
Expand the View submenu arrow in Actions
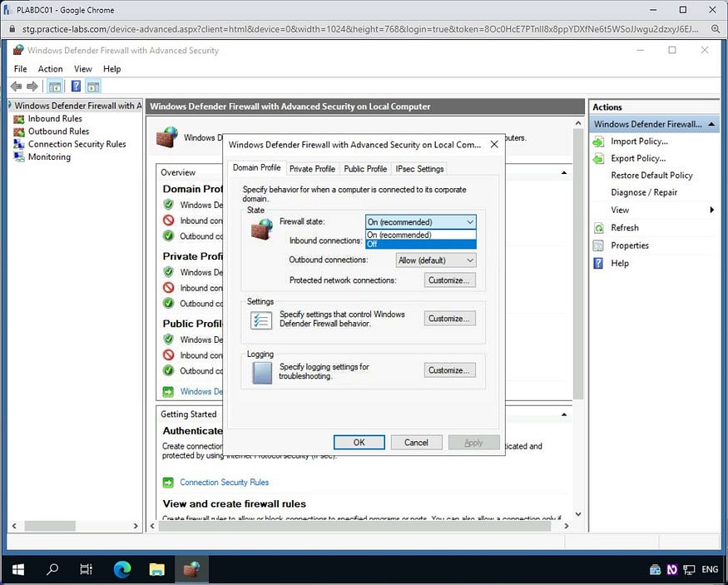[711, 210]
